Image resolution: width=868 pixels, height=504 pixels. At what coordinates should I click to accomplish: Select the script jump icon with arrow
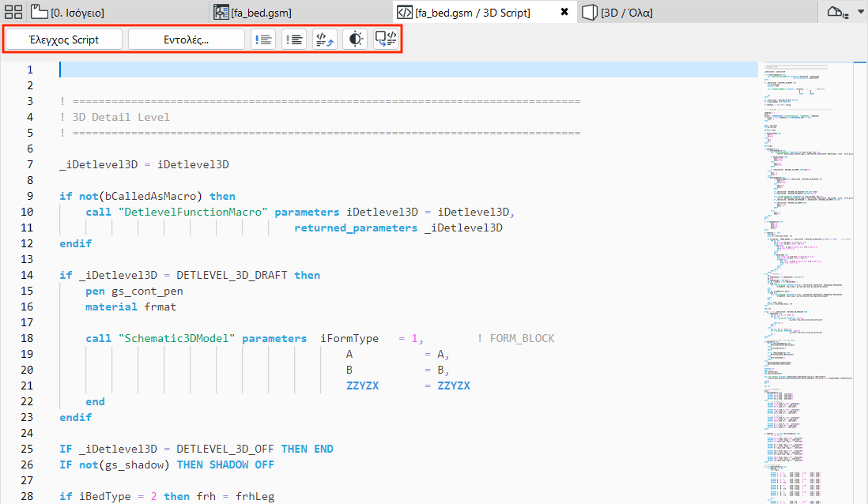[x=324, y=38]
